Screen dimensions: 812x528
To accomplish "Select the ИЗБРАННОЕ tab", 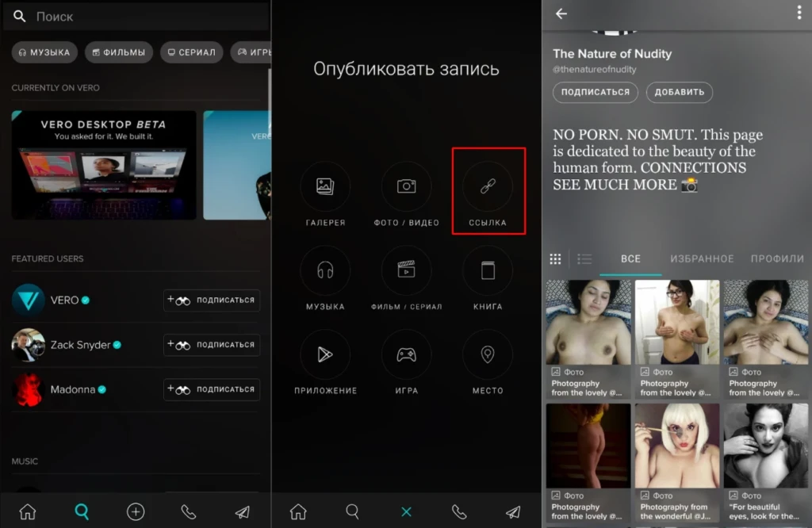I will [x=703, y=258].
